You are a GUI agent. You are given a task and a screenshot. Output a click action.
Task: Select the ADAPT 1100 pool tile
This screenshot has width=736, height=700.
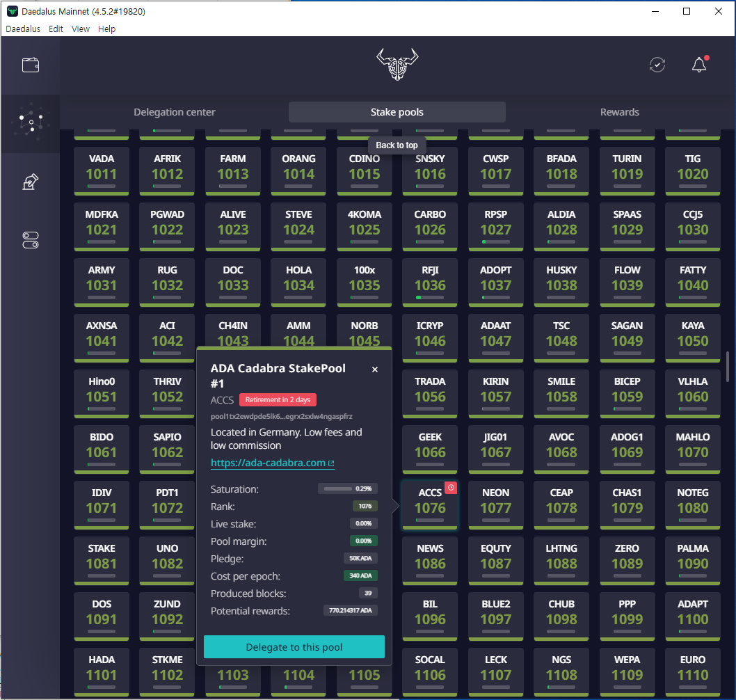click(693, 617)
